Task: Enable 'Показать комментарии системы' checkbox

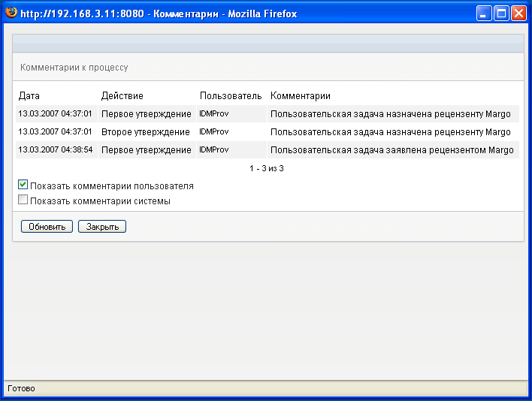Action: pos(23,200)
